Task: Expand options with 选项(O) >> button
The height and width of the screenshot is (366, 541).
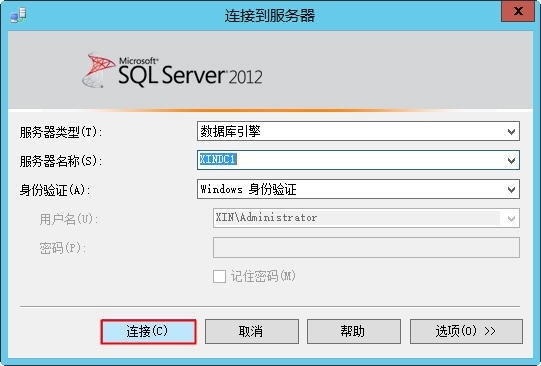Action: [x=466, y=332]
